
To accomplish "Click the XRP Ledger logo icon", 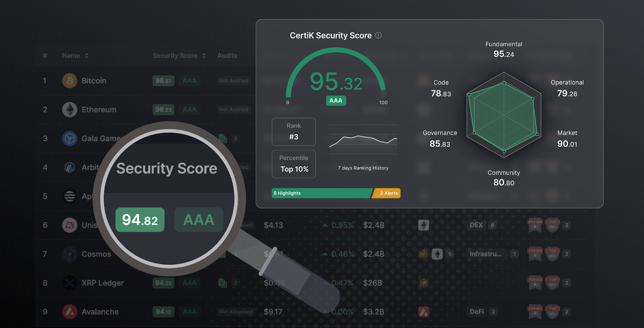I will point(70,283).
